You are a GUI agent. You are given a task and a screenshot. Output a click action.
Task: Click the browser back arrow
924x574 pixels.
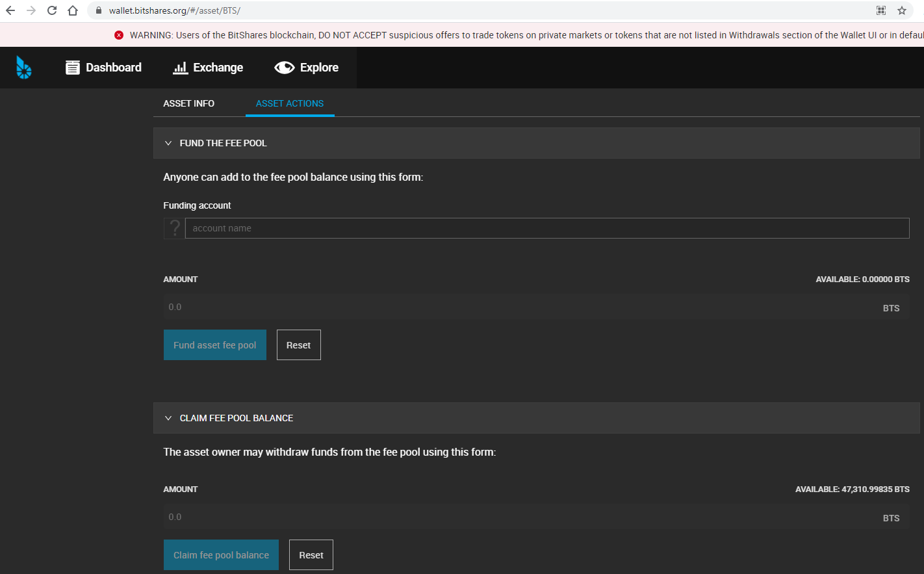click(x=10, y=10)
